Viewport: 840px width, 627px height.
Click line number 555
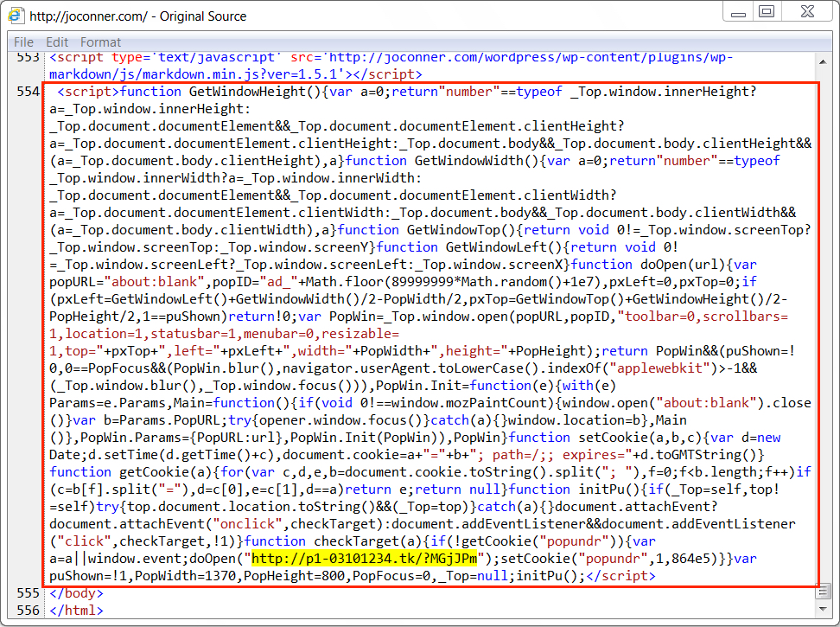coord(28,593)
